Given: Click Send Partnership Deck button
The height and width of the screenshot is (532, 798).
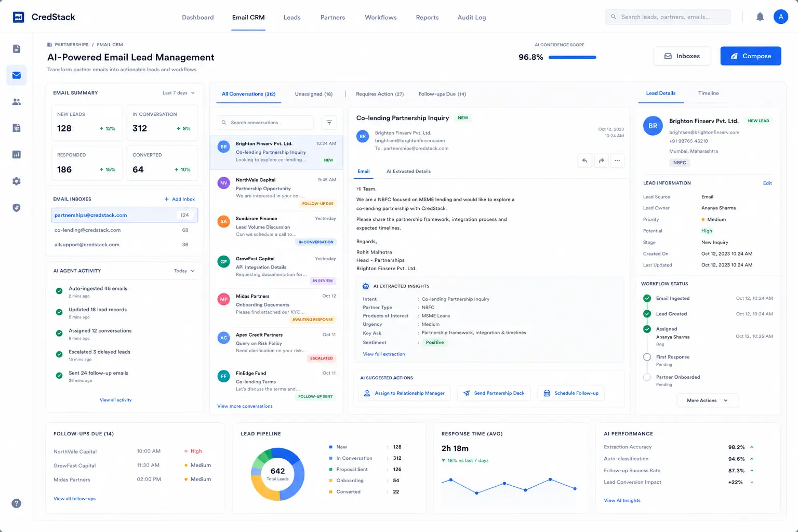Looking at the screenshot, I should click(494, 393).
